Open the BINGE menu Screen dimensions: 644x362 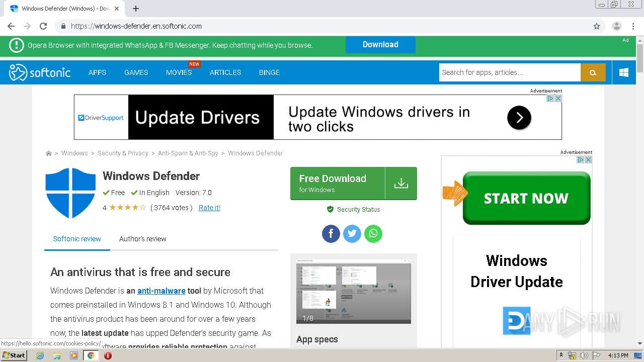pos(269,72)
